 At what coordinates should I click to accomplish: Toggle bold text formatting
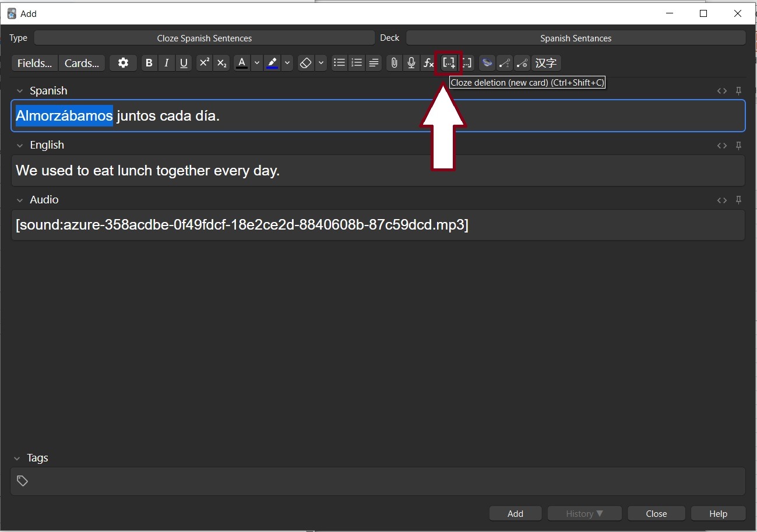tap(149, 63)
